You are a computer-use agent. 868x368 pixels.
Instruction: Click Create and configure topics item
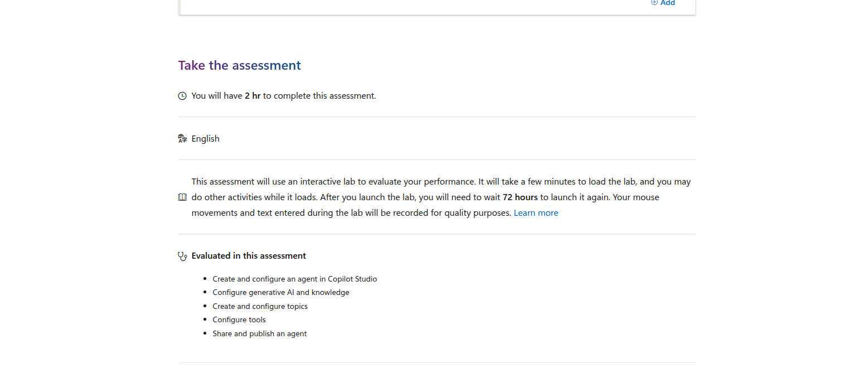point(260,306)
